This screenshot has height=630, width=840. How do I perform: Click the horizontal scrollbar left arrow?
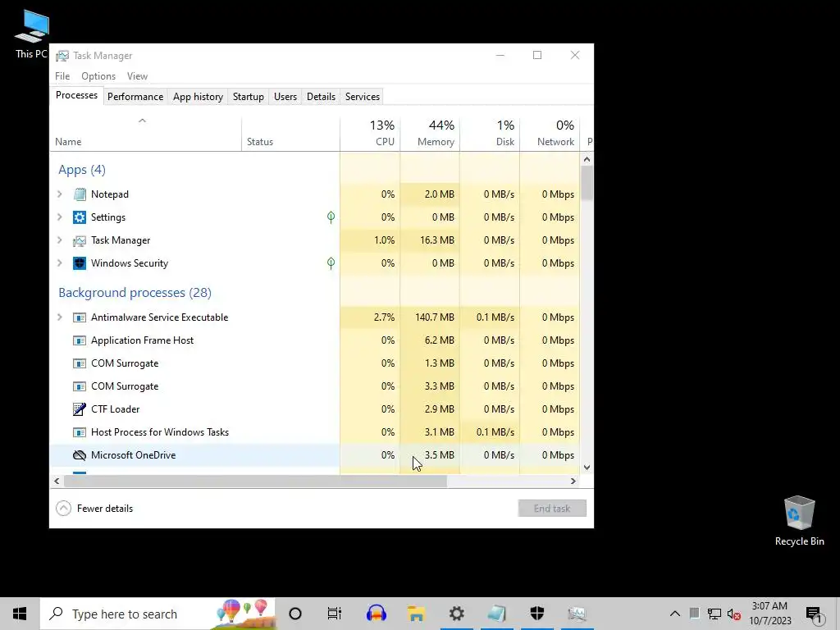[x=57, y=481]
